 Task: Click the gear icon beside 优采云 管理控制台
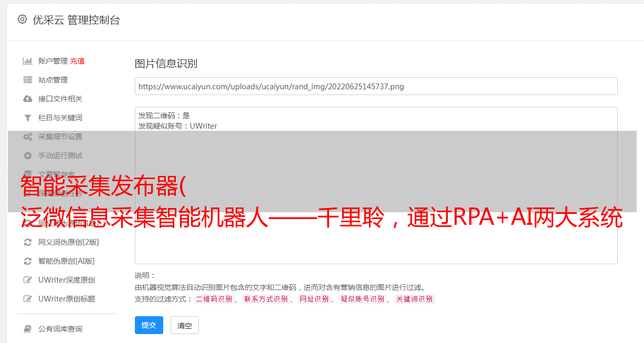[x=22, y=19]
